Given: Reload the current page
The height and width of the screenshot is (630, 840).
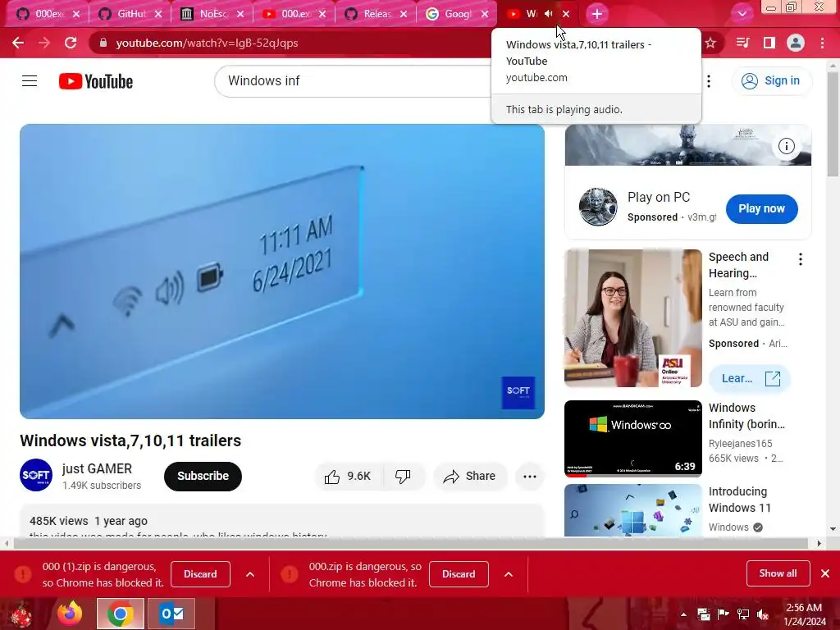Looking at the screenshot, I should click(x=71, y=43).
